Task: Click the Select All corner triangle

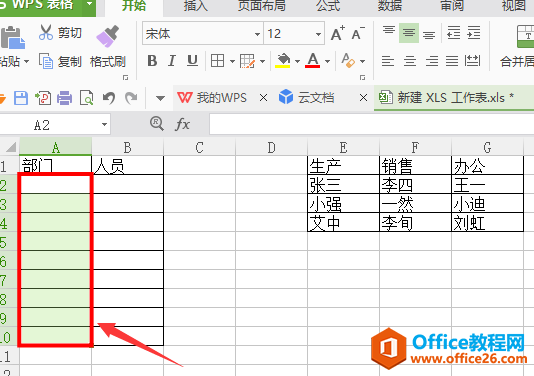Action: pos(11,147)
